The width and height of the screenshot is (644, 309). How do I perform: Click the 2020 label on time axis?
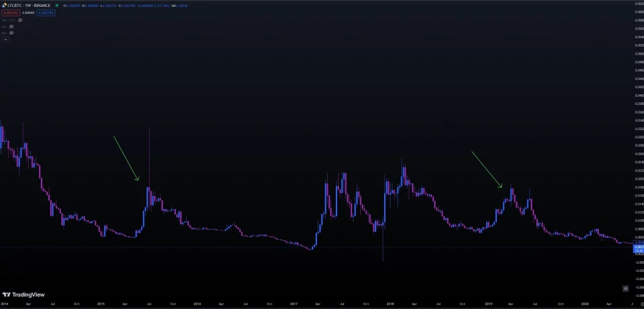tap(584, 304)
